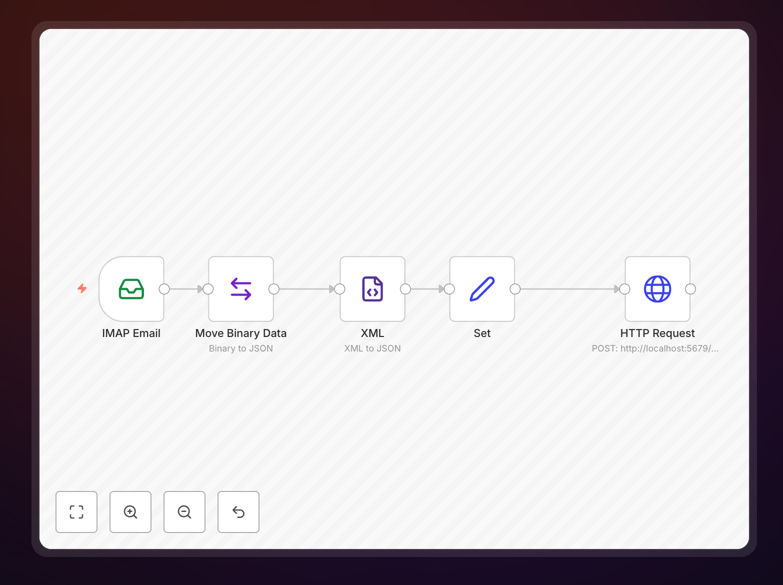Zoom out of the workflow canvas

[x=184, y=512]
